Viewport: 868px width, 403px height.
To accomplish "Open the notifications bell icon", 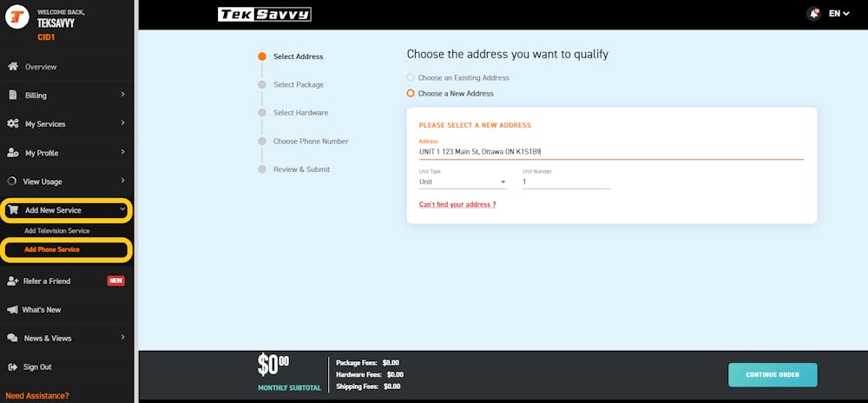I will tap(813, 15).
